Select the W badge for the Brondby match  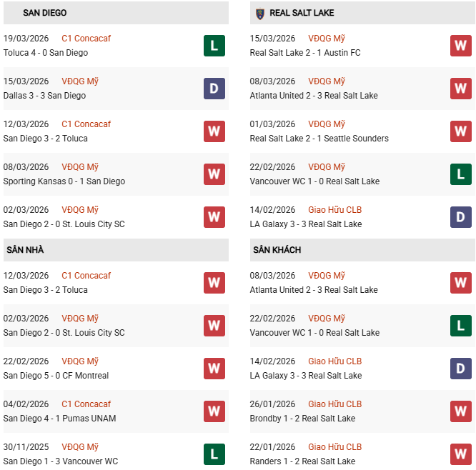pos(461,411)
